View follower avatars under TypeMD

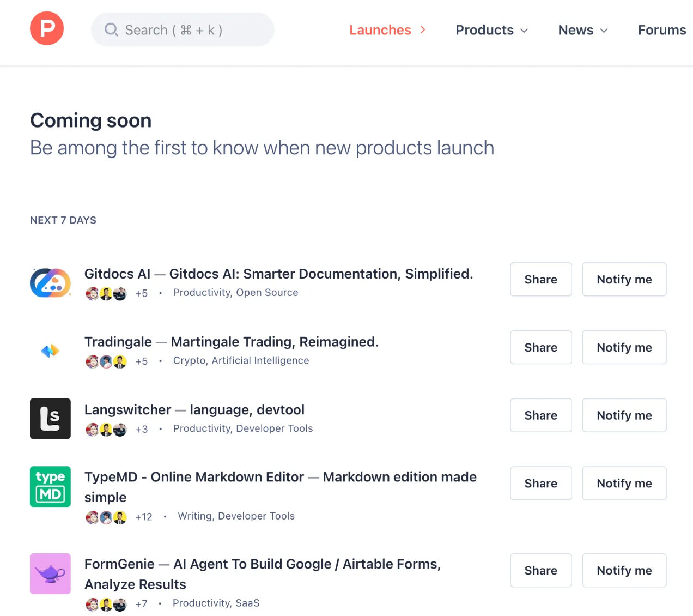point(106,517)
